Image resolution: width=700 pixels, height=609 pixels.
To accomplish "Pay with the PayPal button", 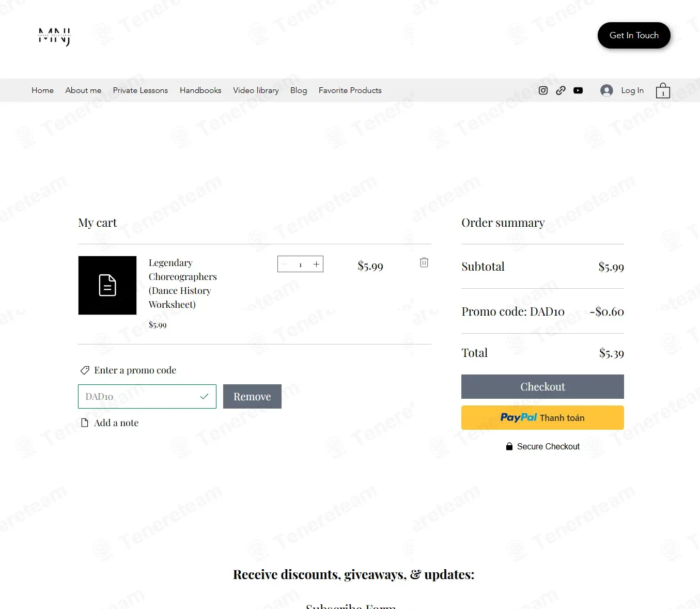I will [542, 418].
